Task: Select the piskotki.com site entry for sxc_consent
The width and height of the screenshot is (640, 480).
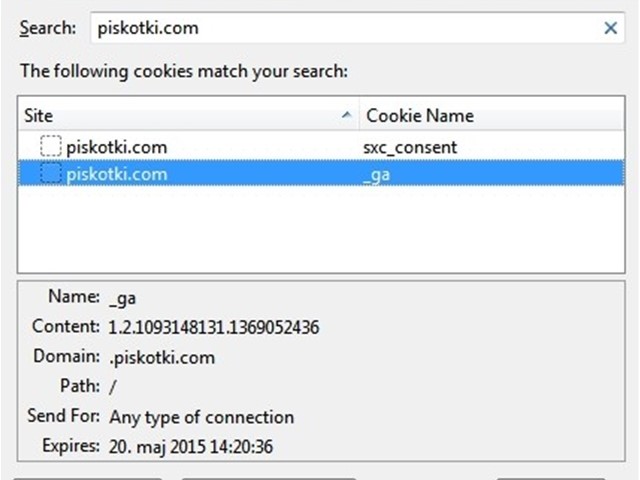Action: 117,147
